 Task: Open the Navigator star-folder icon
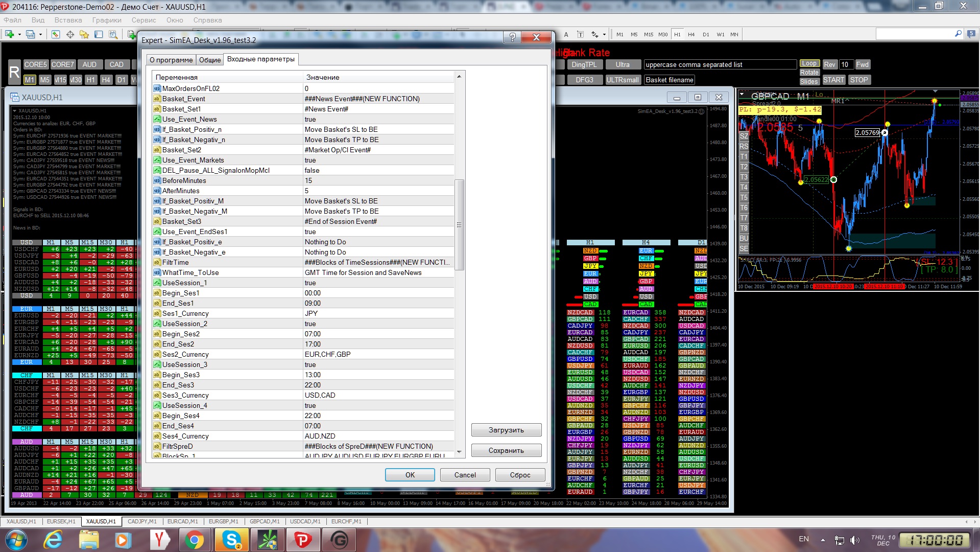point(84,34)
